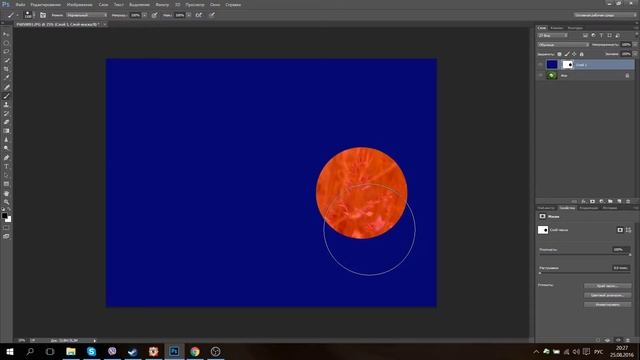Toggle lock transparent pixels
Viewport: 640px width, 360px height.
click(x=559, y=54)
